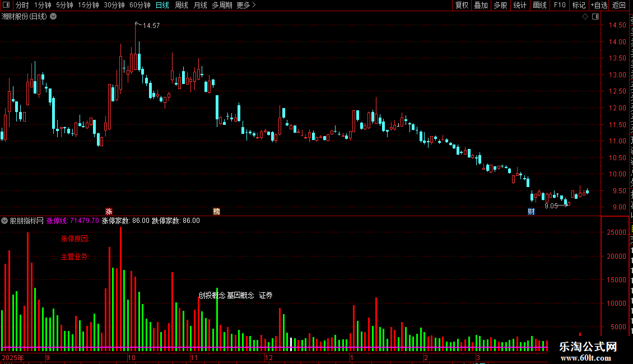The height and width of the screenshot is (364, 633).
Task: Switch to 月线 monthly chart
Action: [x=200, y=5]
